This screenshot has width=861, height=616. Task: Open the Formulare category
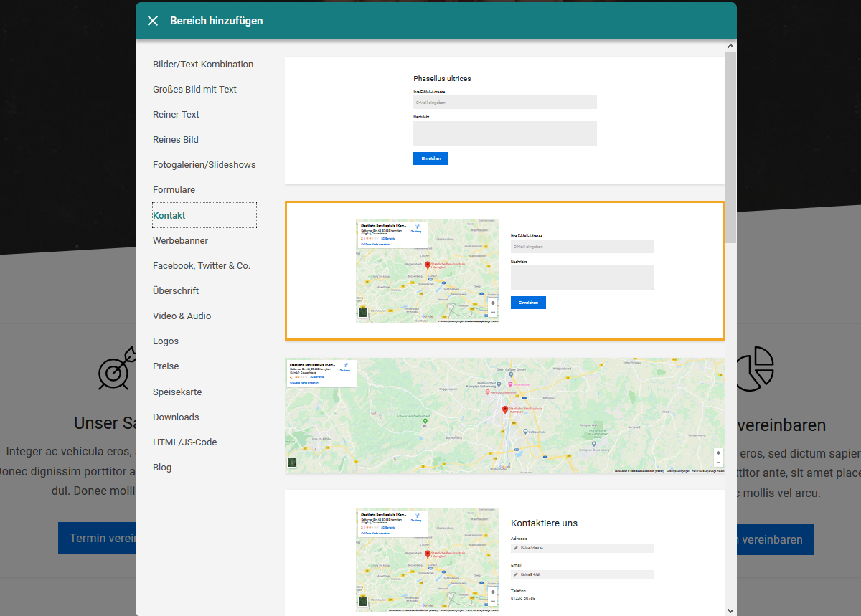tap(174, 190)
